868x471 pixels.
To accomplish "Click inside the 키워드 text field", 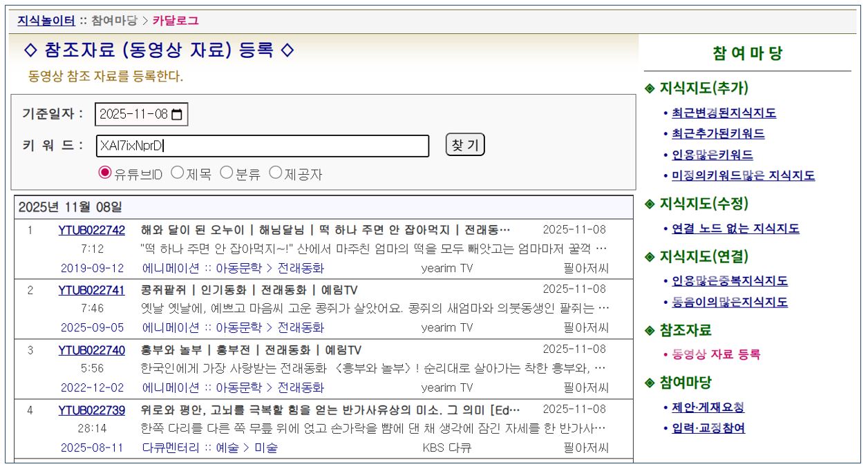I will pos(263,146).
